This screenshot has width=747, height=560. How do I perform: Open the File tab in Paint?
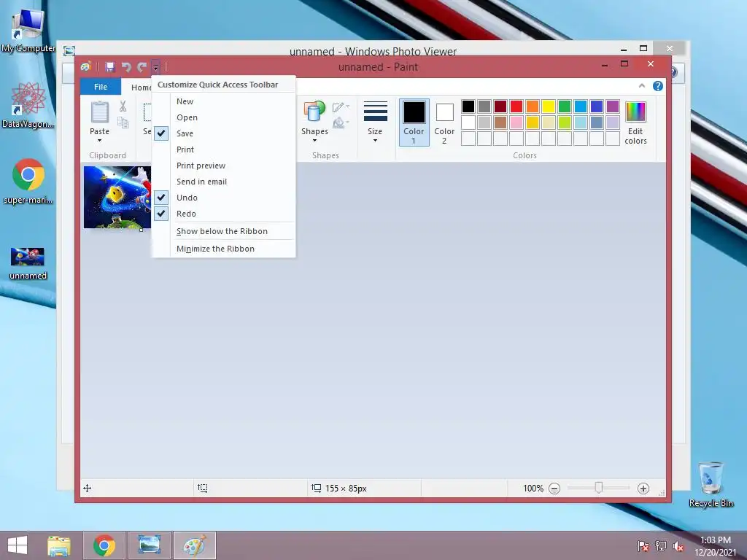coord(101,87)
